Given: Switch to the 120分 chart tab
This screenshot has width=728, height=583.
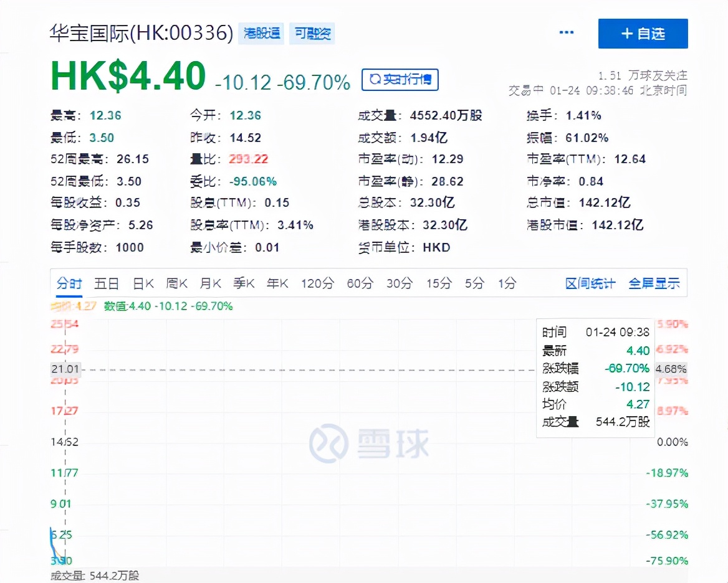Looking at the screenshot, I should 317,283.
